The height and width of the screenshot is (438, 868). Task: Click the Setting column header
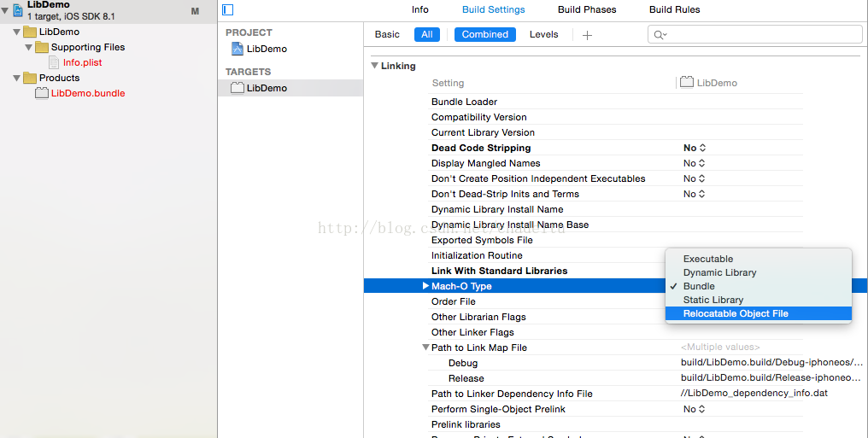[x=448, y=83]
